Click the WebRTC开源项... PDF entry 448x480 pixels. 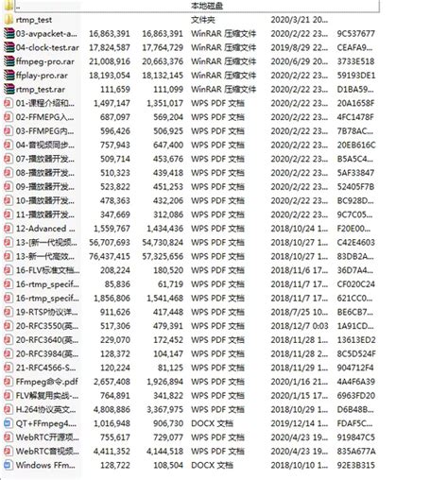47,437
